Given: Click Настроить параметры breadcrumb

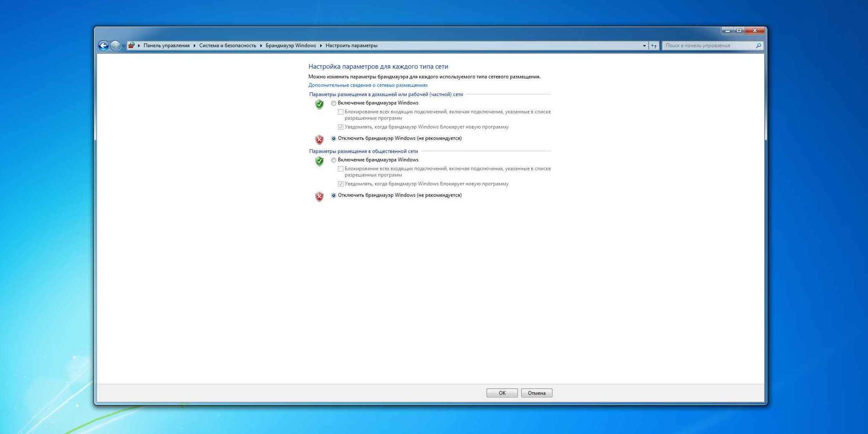Looking at the screenshot, I should tap(351, 46).
